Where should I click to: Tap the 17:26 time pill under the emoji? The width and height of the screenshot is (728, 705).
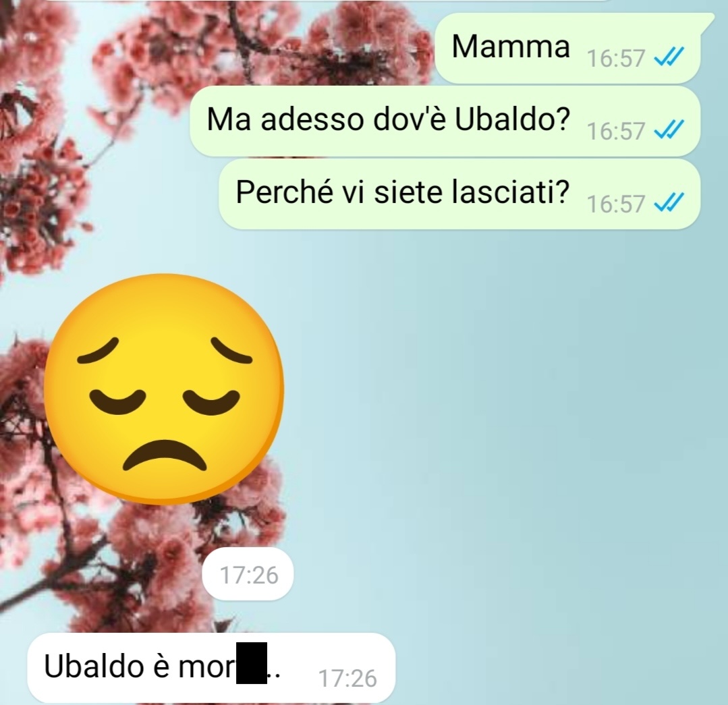248,575
